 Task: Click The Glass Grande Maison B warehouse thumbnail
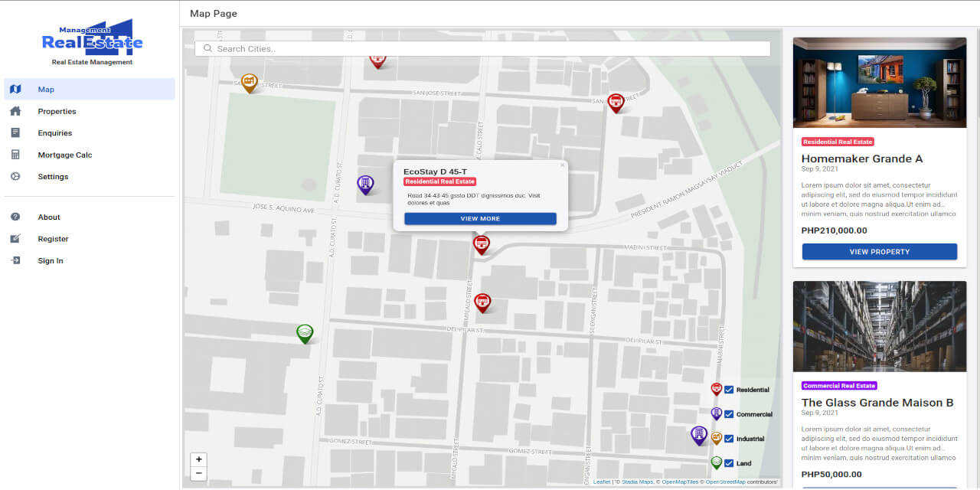pyautogui.click(x=879, y=326)
